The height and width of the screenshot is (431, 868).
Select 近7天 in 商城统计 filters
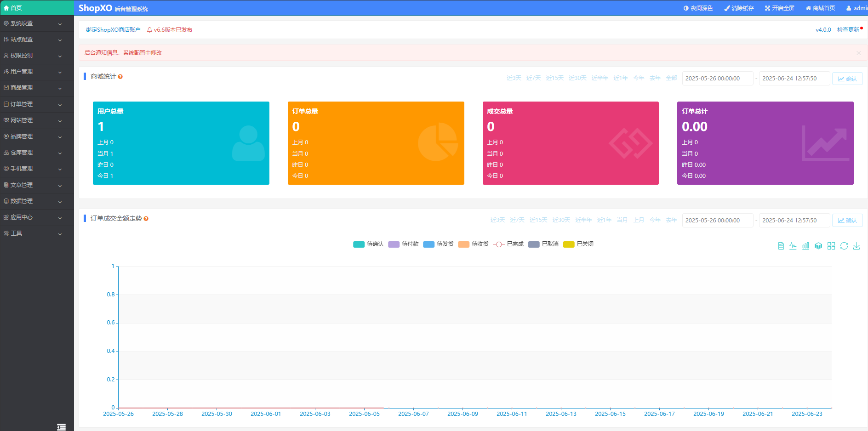click(x=533, y=78)
